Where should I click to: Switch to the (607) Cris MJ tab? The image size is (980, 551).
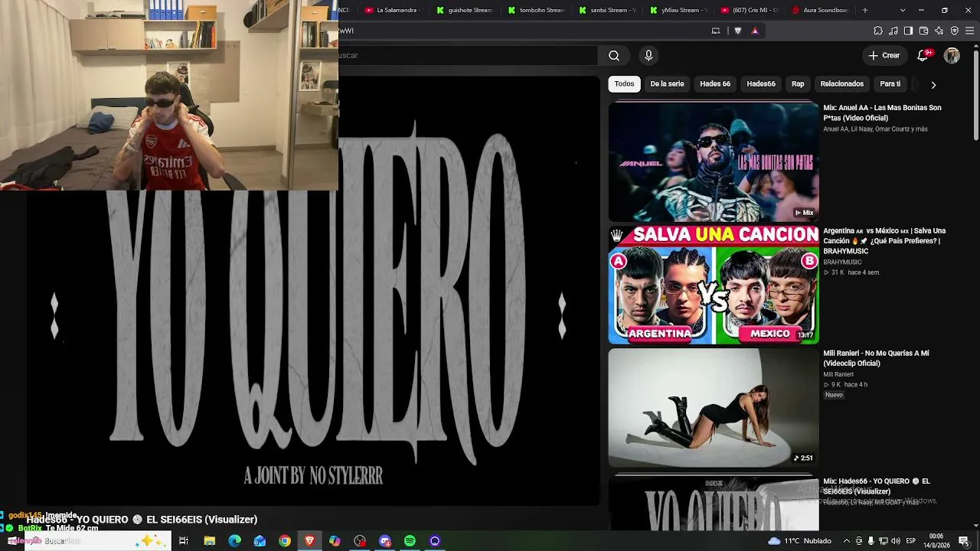(x=750, y=10)
